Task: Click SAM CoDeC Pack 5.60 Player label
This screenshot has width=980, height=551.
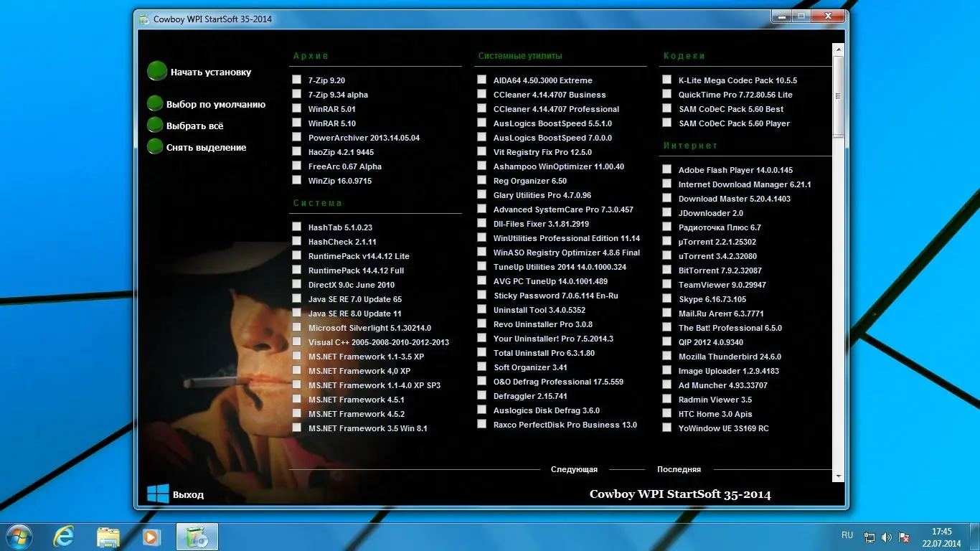Action: pos(734,123)
